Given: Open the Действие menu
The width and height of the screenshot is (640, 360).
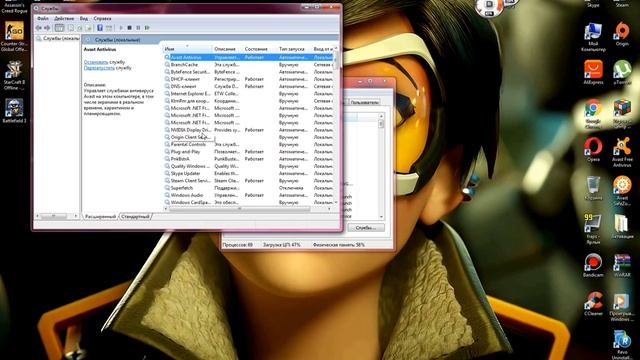Looking at the screenshot, I should point(64,18).
